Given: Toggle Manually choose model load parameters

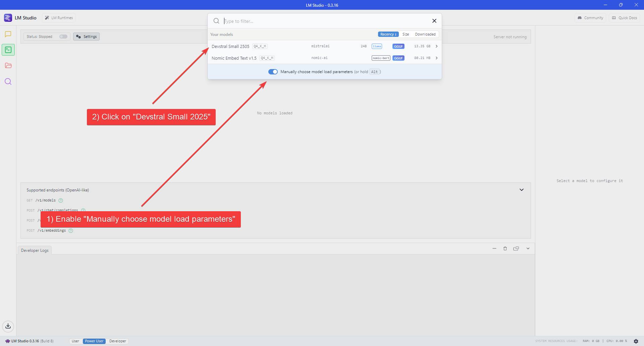Looking at the screenshot, I should [x=273, y=72].
